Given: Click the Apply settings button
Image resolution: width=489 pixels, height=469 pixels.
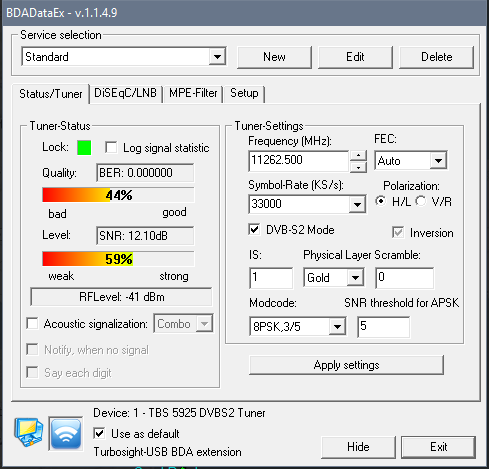Looking at the screenshot, I should pos(346,365).
